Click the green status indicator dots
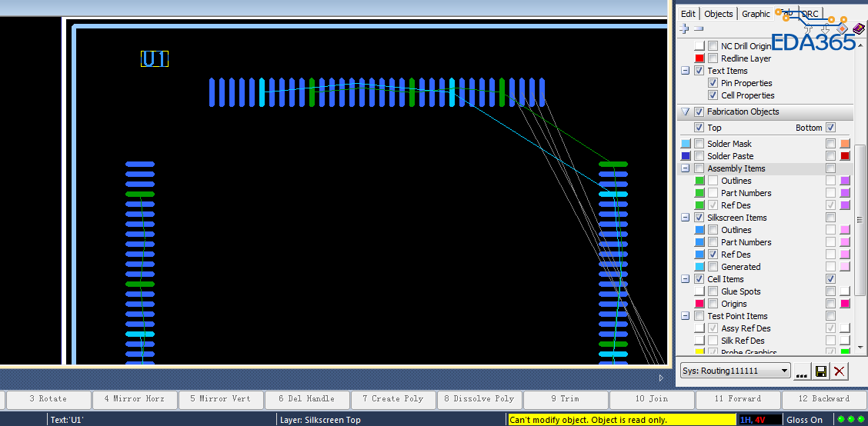The image size is (868, 426). point(851,420)
